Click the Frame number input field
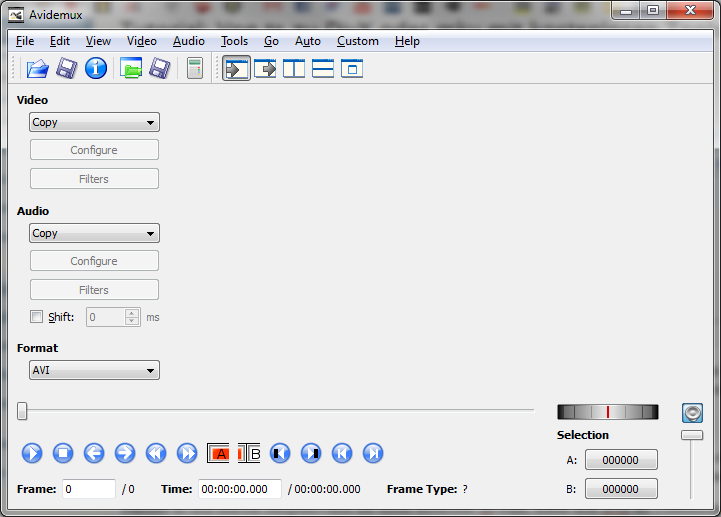Screen dimensions: 721x517 [89, 489]
